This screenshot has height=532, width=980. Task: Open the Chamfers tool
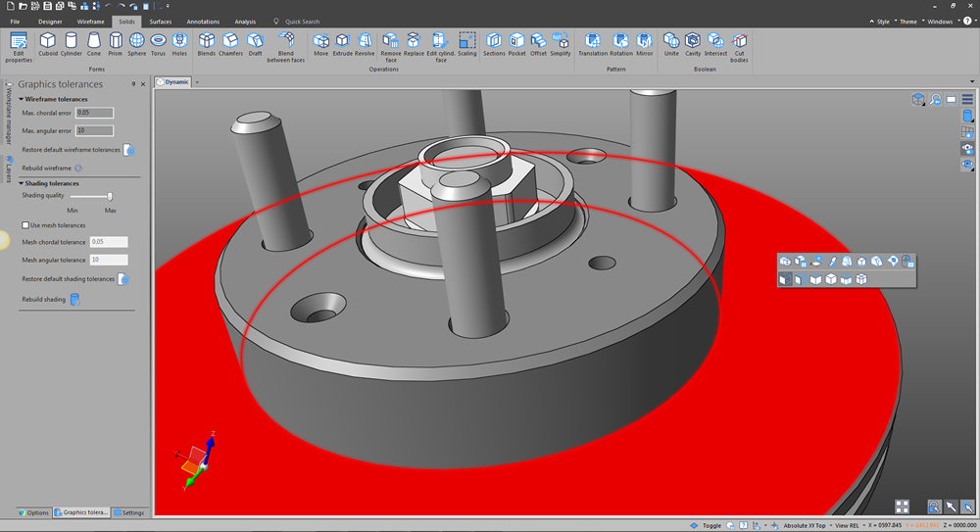point(230,44)
